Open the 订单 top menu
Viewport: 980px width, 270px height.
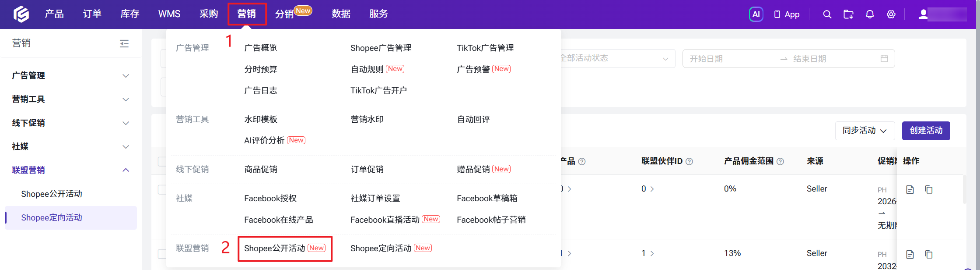[x=92, y=14]
